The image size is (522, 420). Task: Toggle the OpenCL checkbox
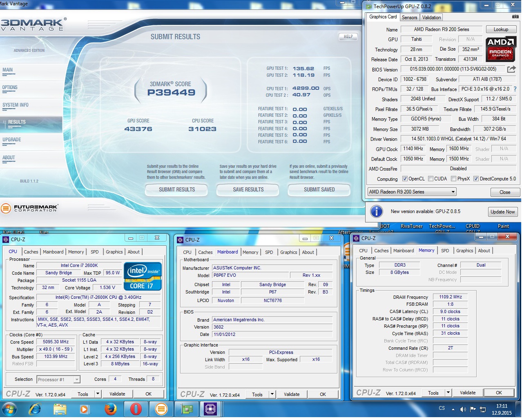pos(405,179)
